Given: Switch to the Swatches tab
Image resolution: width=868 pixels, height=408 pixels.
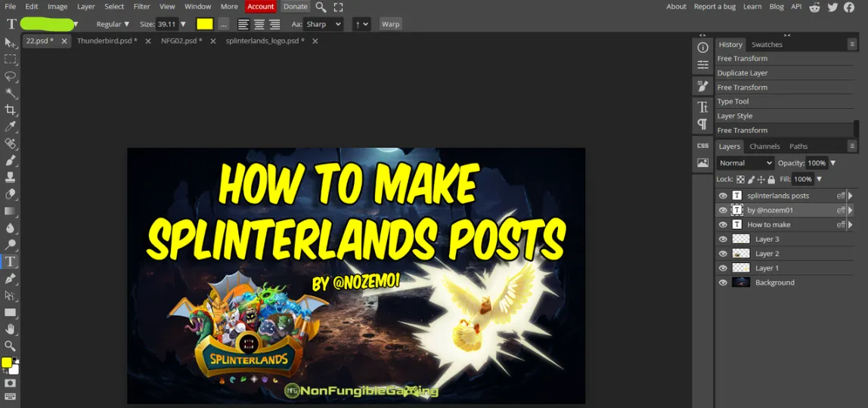Looking at the screenshot, I should (x=767, y=45).
